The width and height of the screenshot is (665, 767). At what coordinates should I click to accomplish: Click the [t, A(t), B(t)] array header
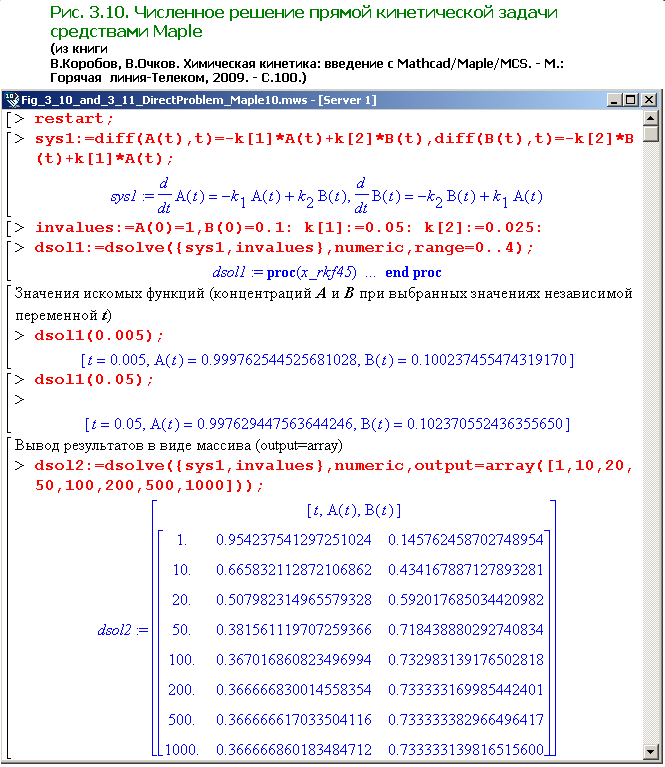click(353, 510)
